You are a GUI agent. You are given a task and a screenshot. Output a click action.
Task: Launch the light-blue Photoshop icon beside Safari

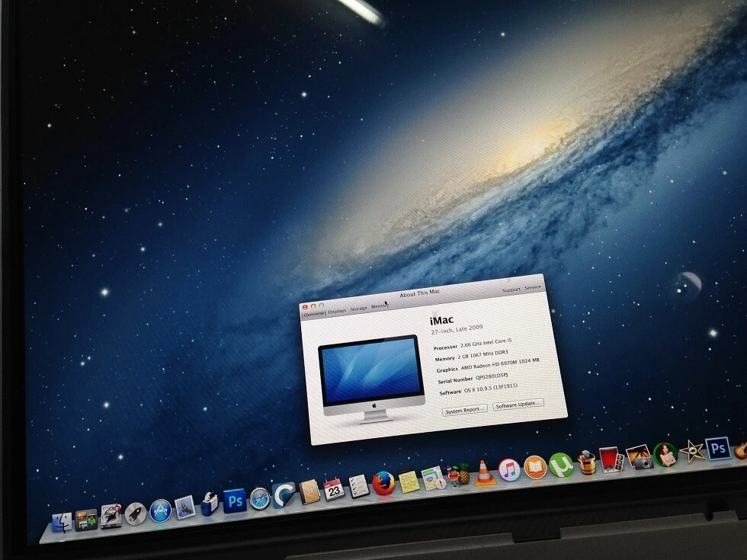(235, 501)
